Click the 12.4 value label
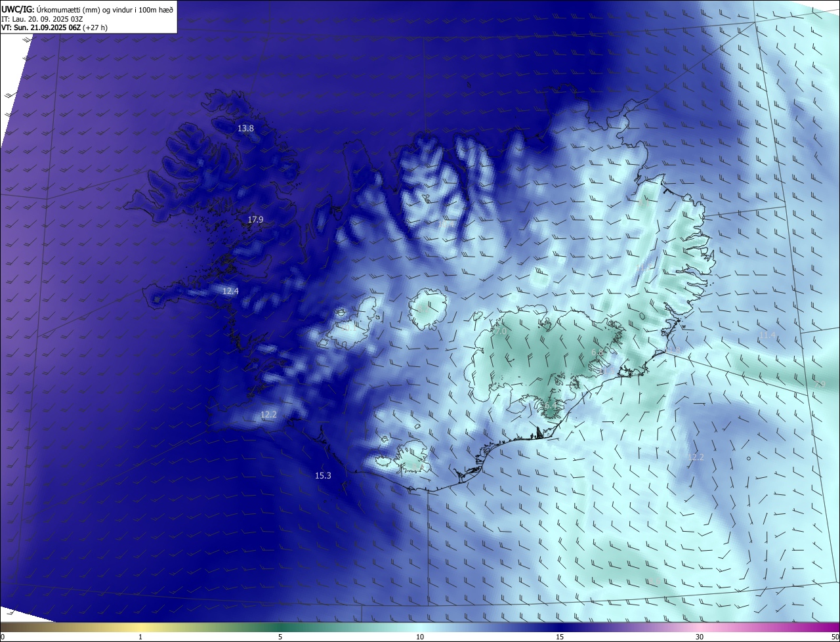 pos(230,291)
